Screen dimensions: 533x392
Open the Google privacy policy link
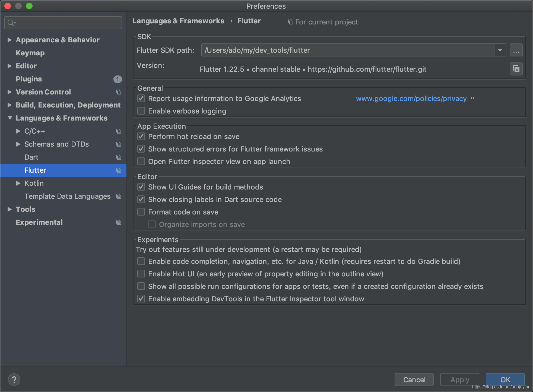pos(411,99)
